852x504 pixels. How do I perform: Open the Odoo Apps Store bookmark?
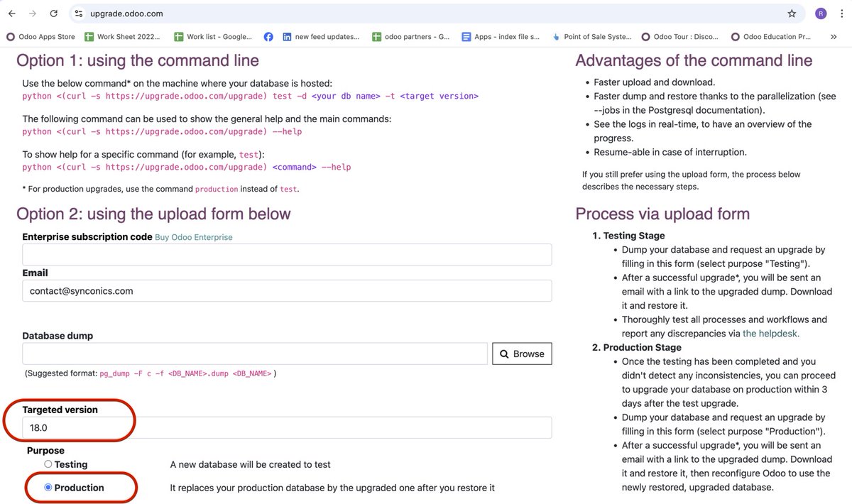40,37
